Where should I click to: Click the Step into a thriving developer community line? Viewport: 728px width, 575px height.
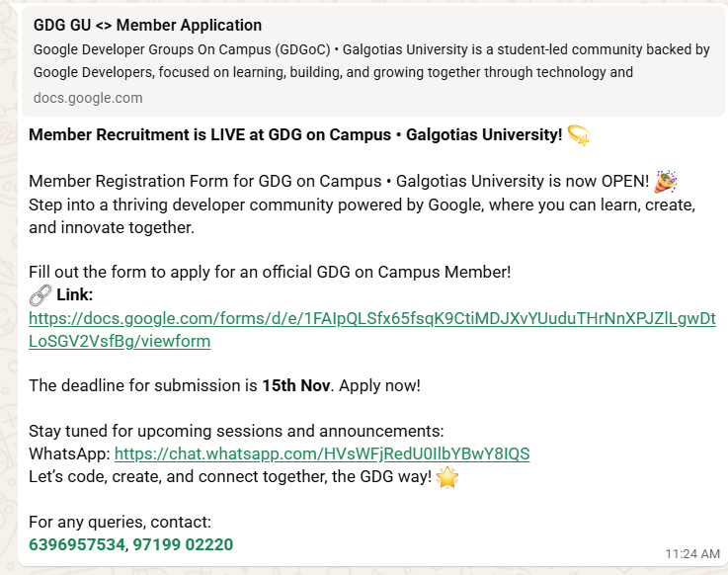(362, 205)
